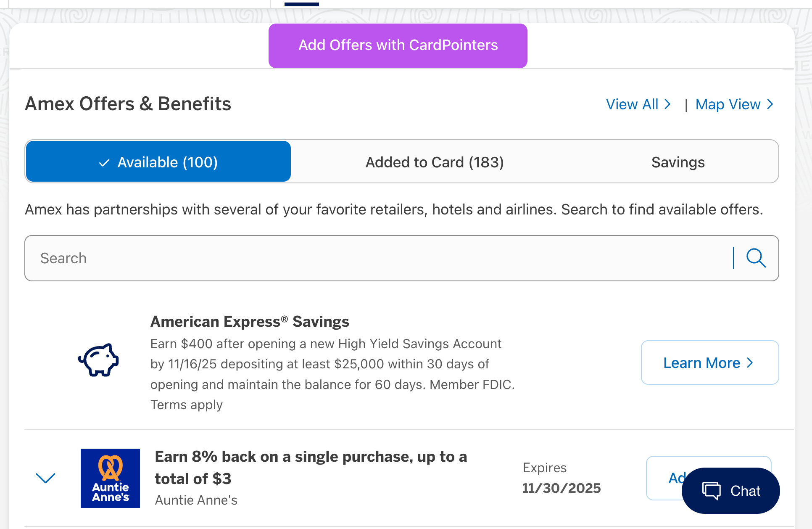The image size is (812, 529).
Task: Click the Learn More arrow icon
Action: (x=750, y=363)
